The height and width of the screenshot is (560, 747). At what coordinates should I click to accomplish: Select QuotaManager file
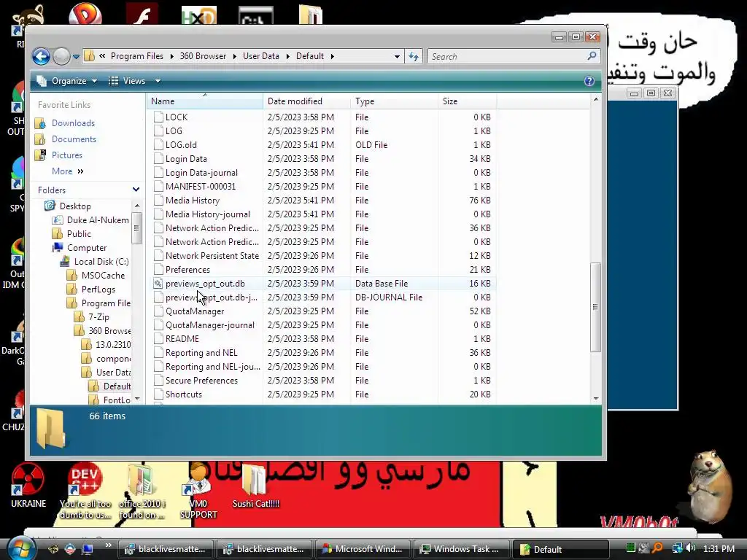(x=194, y=311)
